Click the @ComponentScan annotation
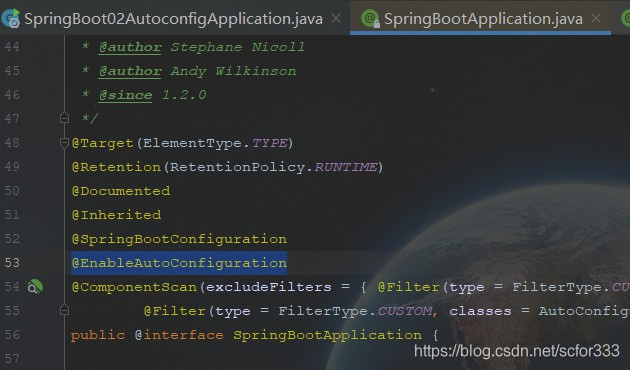Screen dimensions: 630x370 [x=134, y=287]
